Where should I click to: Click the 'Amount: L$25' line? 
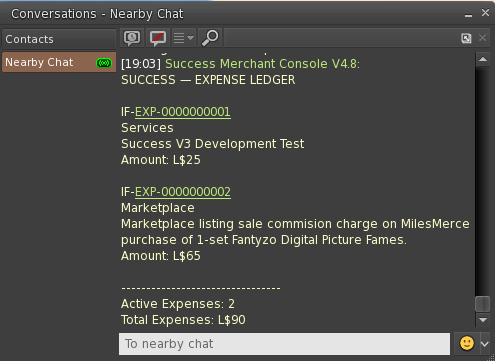(x=161, y=160)
